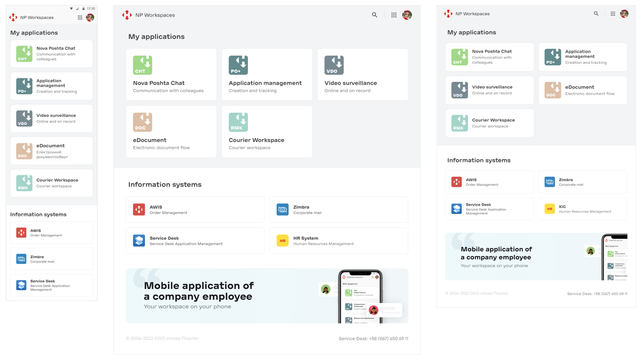Viewport: 644px width, 362px height.
Task: Open search in the center desktop layout
Action: click(x=374, y=15)
